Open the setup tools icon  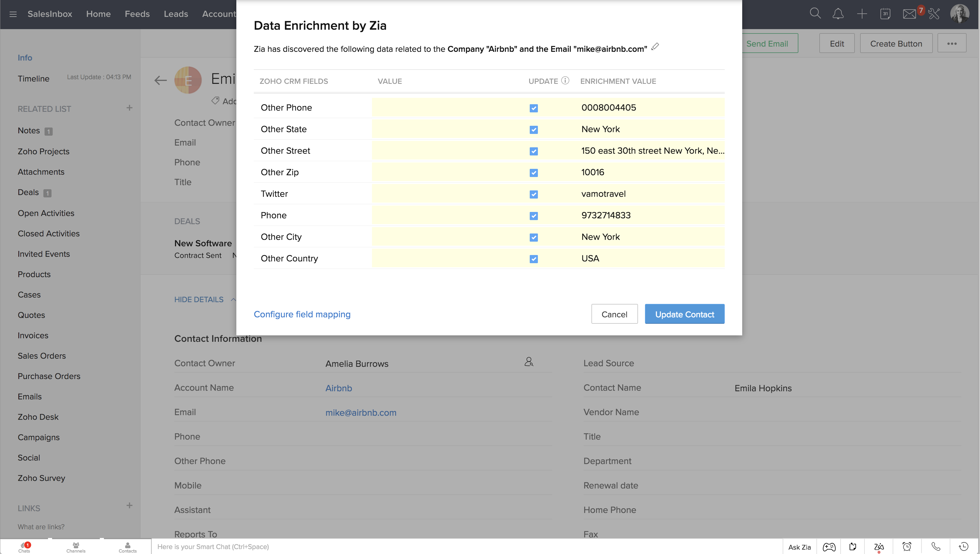pos(934,14)
